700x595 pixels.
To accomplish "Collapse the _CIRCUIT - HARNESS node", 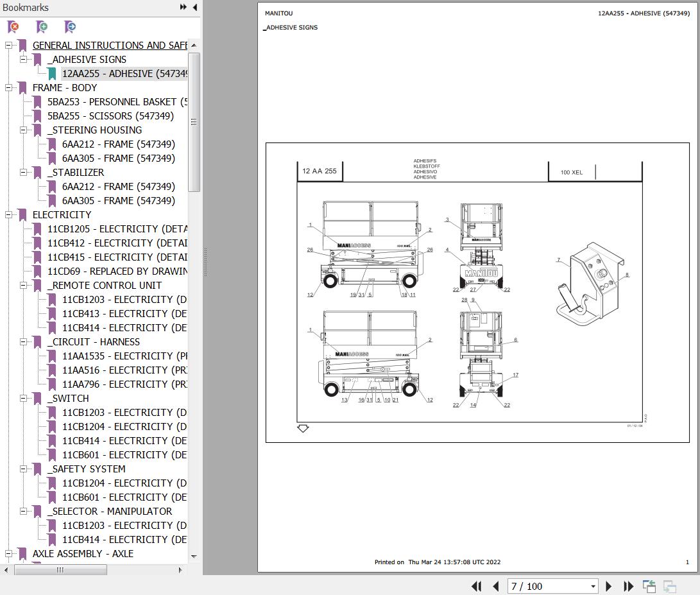I will click(x=22, y=341).
